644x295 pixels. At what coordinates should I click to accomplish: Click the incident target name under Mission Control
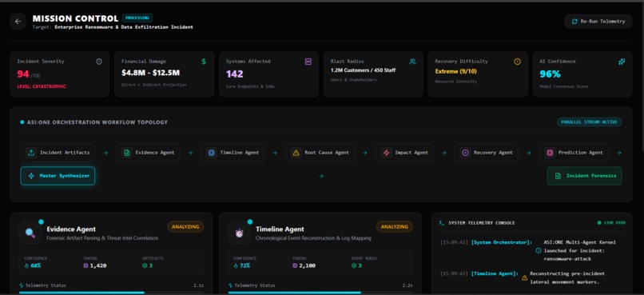pyautogui.click(x=124, y=27)
